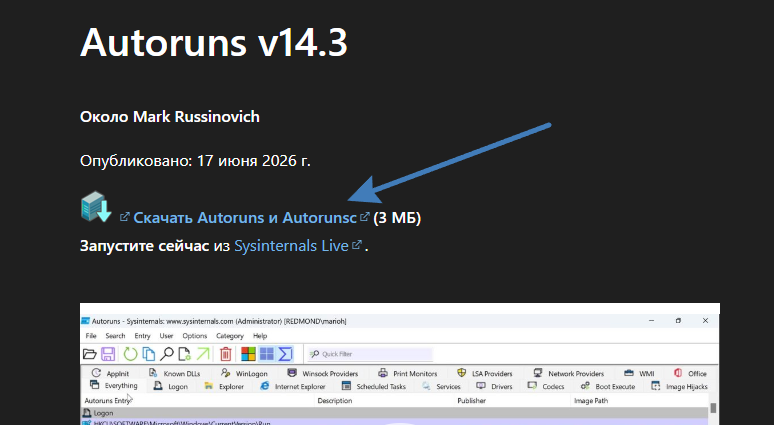Screen dimensions: 774x425
Task: Click the download package icon beside the download link
Action: pos(96,207)
